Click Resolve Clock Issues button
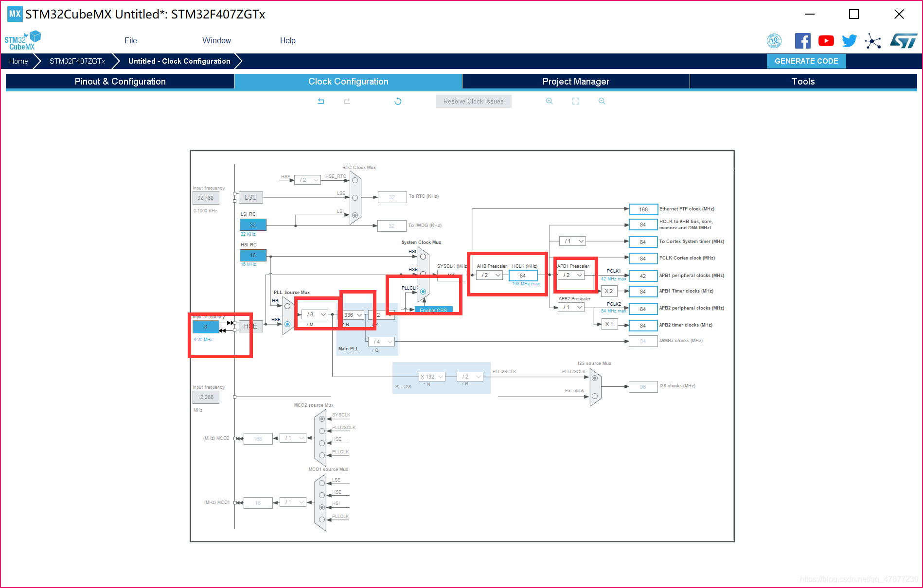 [474, 101]
